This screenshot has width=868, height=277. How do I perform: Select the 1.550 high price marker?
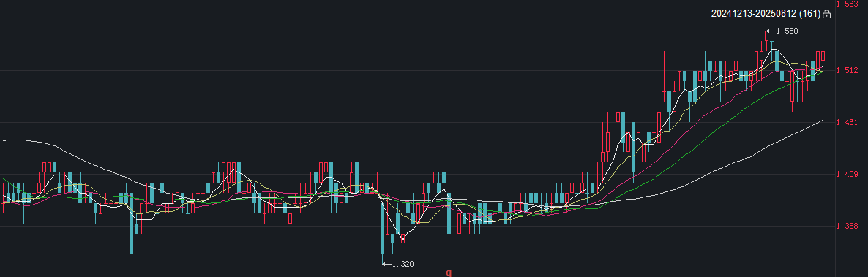point(787,31)
